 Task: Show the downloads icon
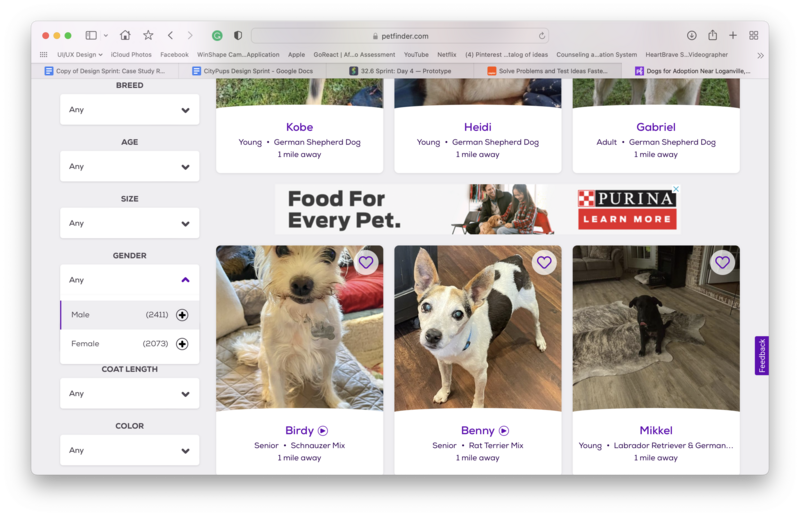click(x=691, y=35)
